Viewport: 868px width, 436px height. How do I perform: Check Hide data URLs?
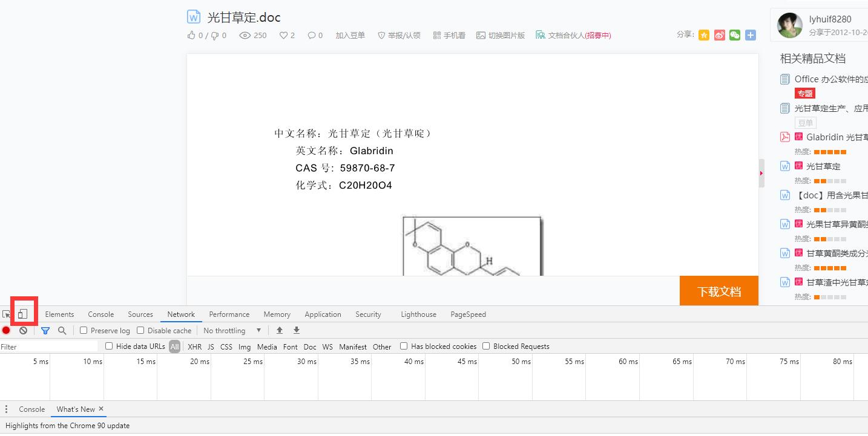click(108, 346)
